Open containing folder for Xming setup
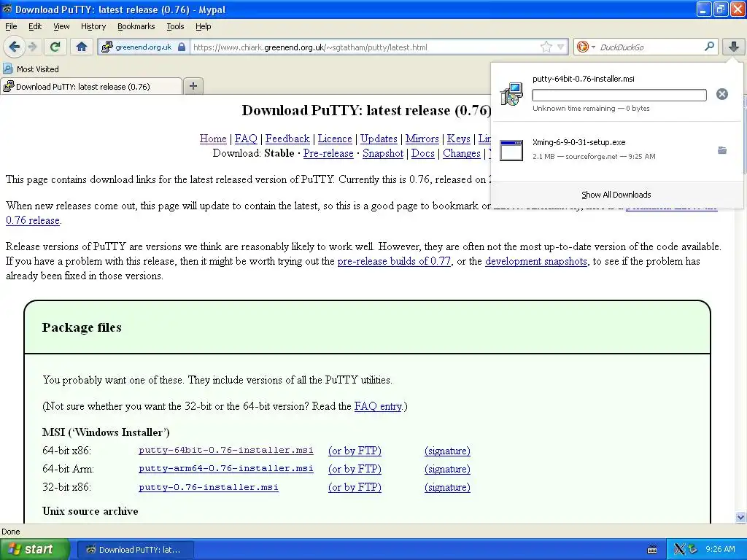The width and height of the screenshot is (747, 560). pos(722,150)
